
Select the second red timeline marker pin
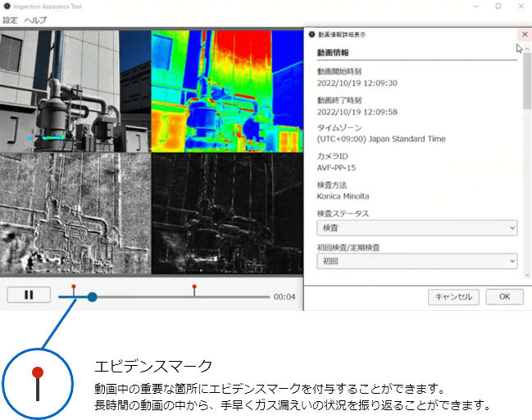[x=194, y=288]
